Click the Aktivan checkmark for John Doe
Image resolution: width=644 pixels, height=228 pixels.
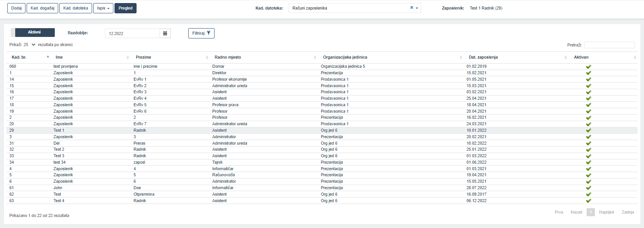588,188
